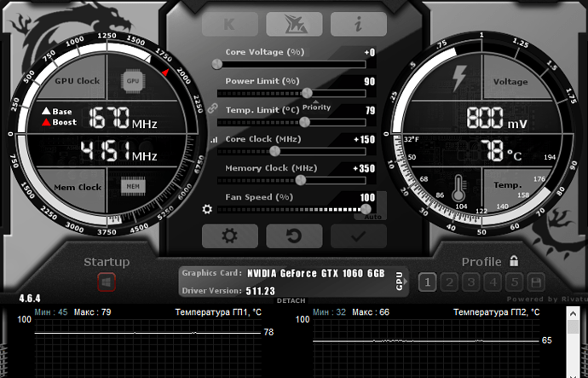Click the monitor vertical scrollbar thumb

(573, 327)
